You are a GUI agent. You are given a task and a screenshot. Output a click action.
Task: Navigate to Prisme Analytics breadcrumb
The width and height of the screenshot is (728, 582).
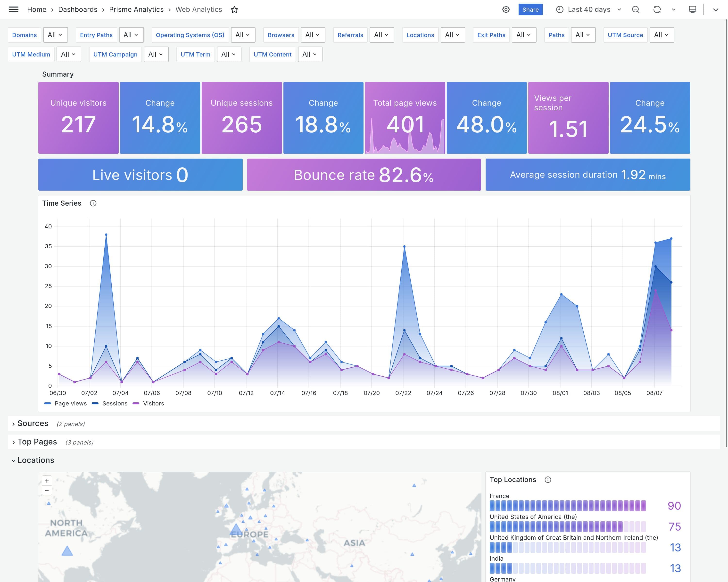(136, 9)
